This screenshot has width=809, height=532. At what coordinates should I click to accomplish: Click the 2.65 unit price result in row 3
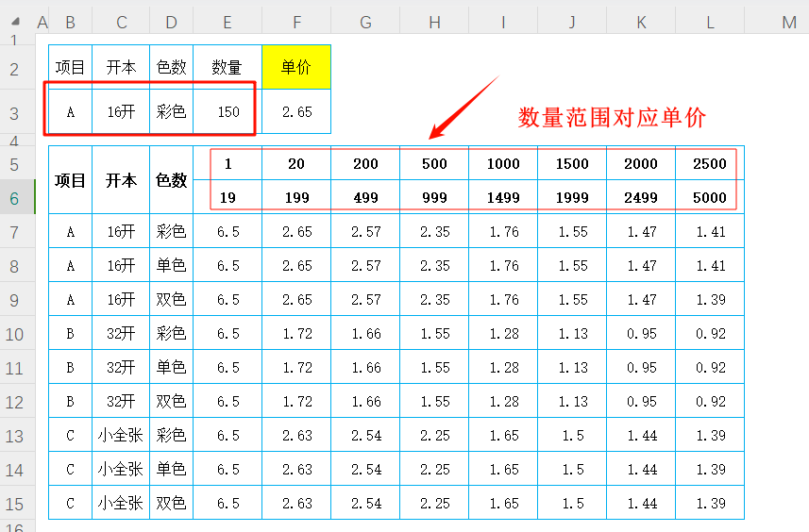(296, 112)
